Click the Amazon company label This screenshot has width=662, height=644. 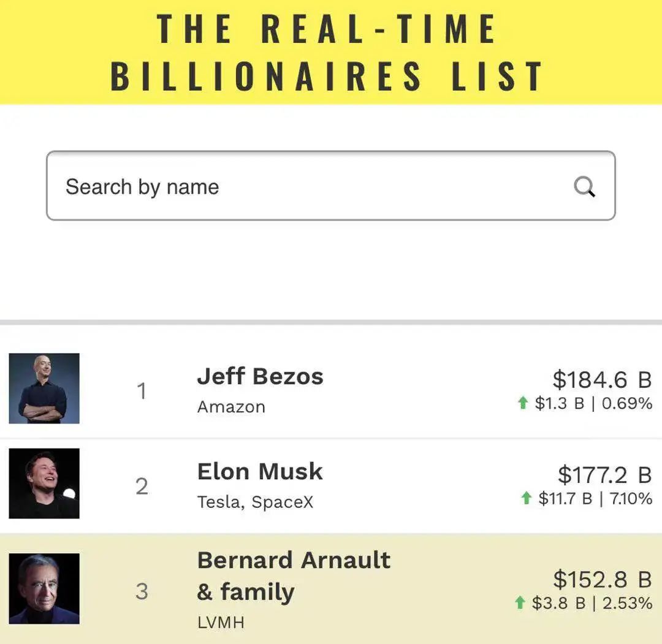[x=231, y=407]
